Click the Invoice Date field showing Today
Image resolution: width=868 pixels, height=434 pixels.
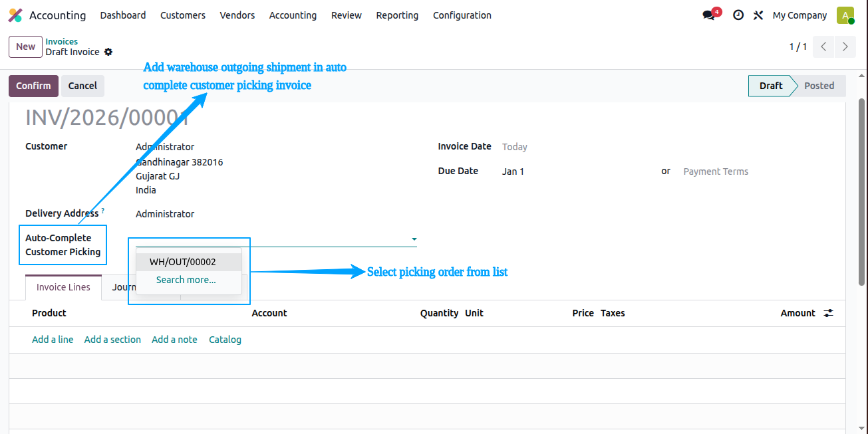515,147
